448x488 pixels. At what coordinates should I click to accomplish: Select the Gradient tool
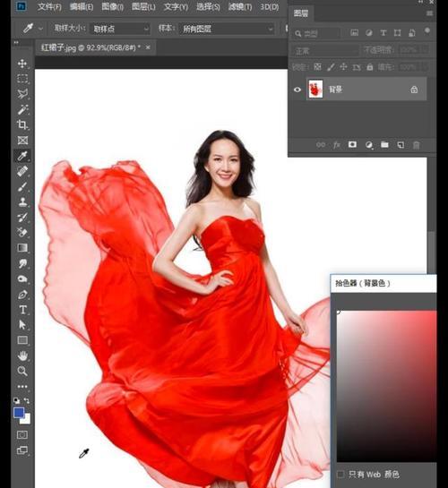[x=22, y=248]
